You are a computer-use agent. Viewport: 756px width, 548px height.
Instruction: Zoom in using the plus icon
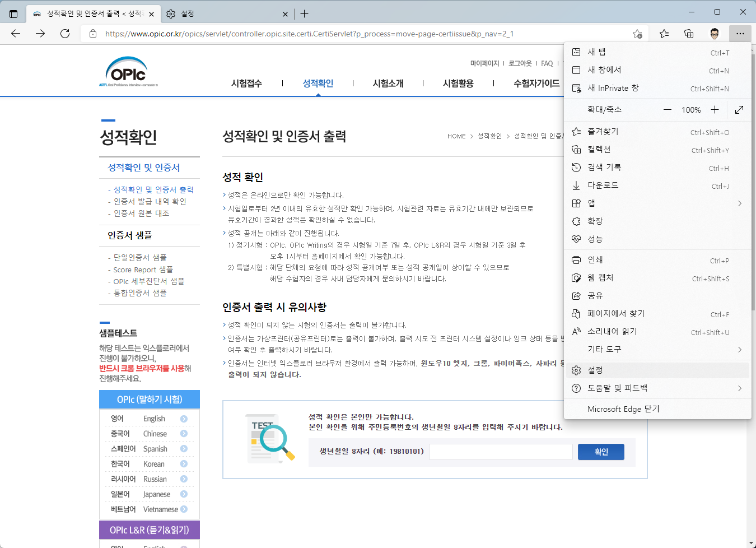(715, 110)
